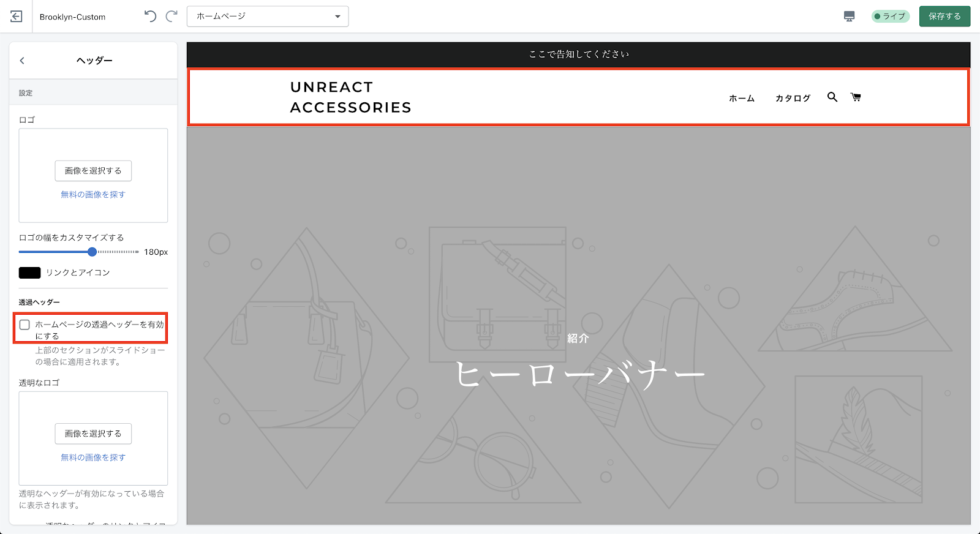Screen dimensions: 980x534
Task: Open カタログ menu item in preview
Action: point(793,98)
